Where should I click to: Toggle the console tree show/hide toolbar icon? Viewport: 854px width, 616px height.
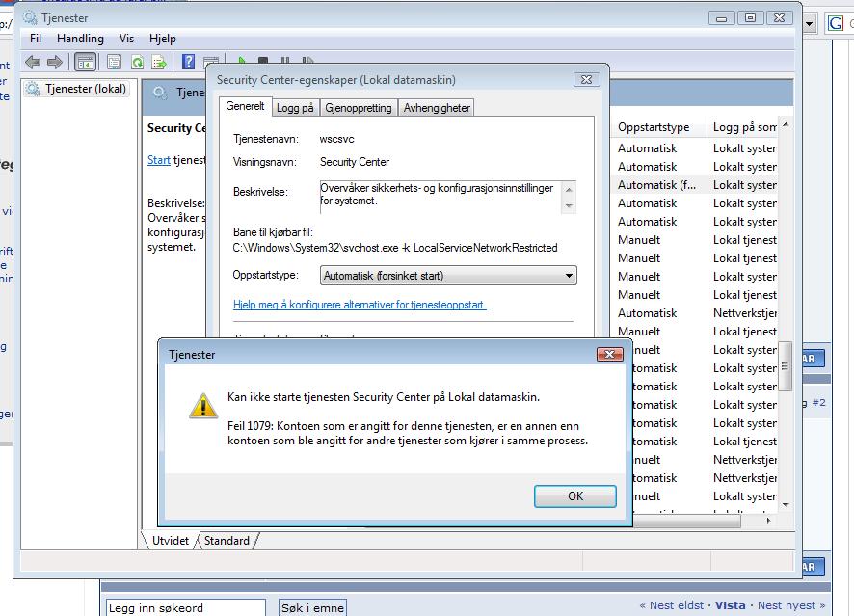[x=86, y=63]
